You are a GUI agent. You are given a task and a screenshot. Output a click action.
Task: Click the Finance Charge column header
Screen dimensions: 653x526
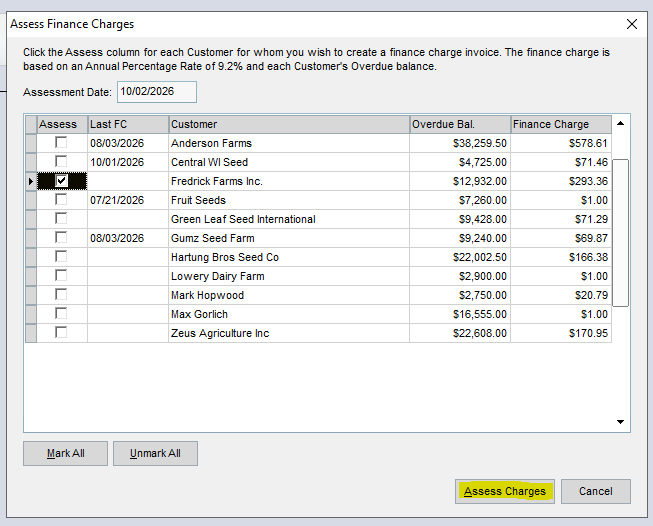tap(561, 124)
